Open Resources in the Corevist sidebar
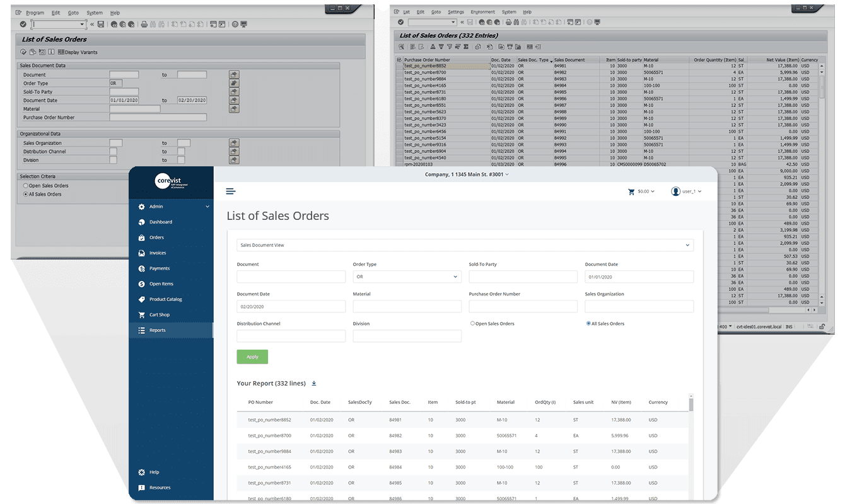The height and width of the screenshot is (504, 845). (160, 488)
